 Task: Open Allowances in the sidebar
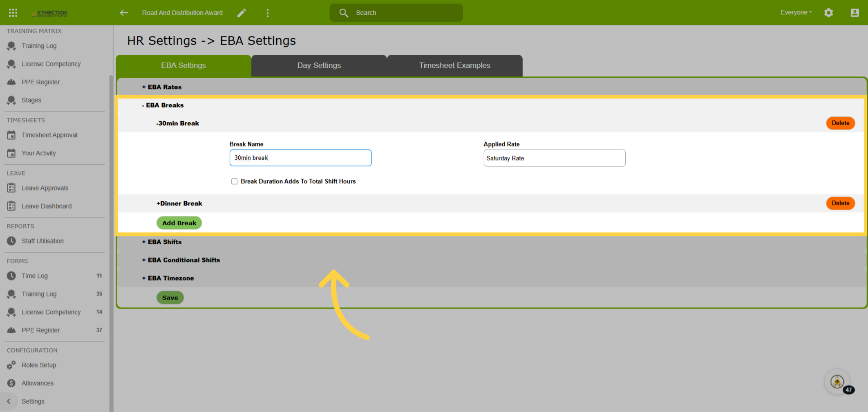pos(38,383)
